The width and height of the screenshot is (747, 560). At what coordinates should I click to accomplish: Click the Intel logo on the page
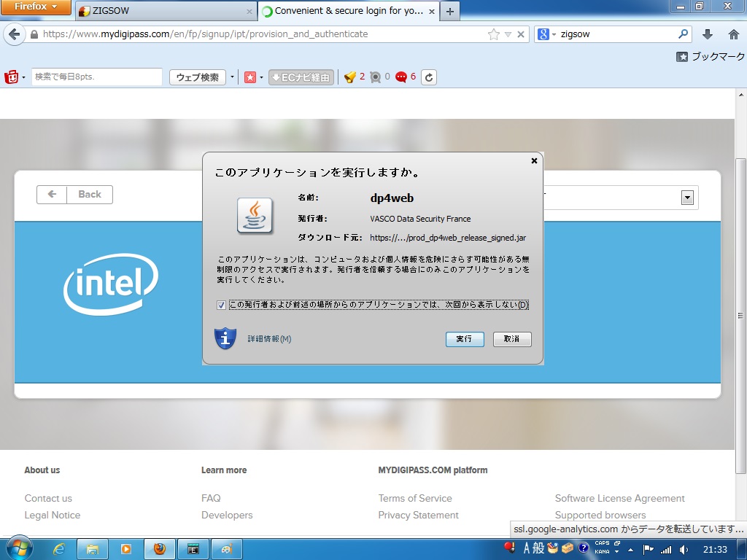pos(111,284)
